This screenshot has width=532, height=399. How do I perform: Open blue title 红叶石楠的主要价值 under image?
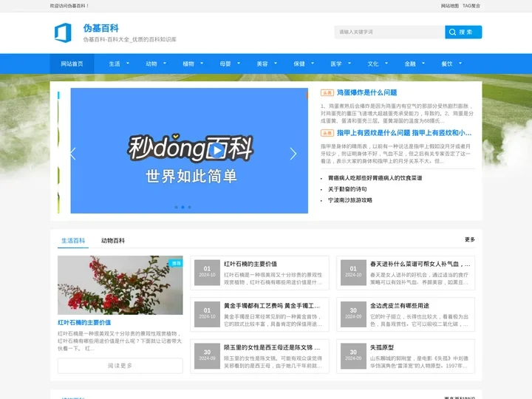click(84, 322)
